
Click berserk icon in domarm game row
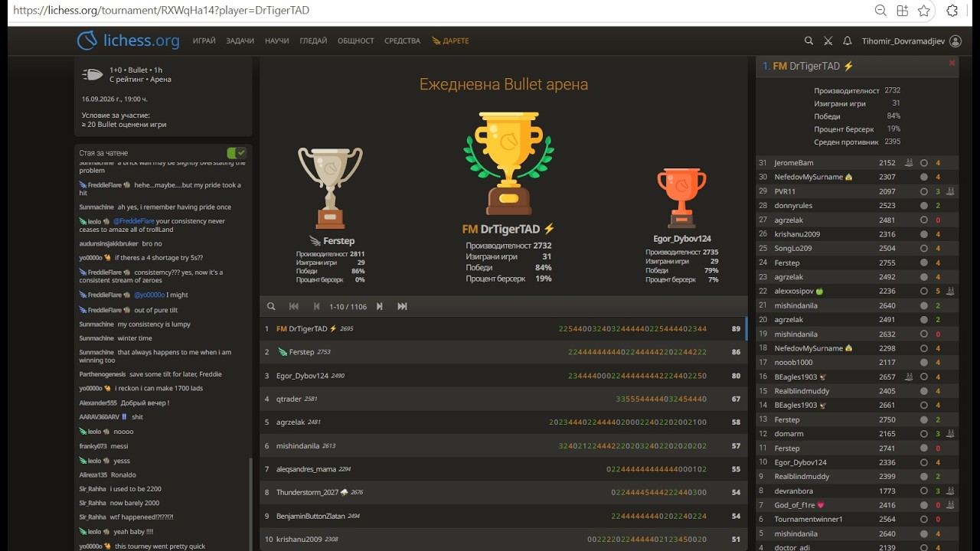[x=950, y=434]
